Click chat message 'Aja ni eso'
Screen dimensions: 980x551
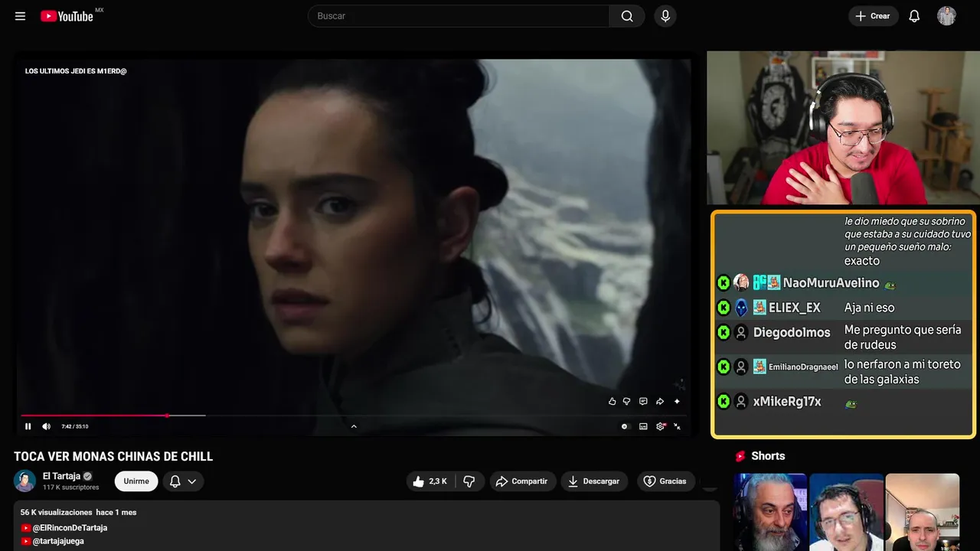click(870, 308)
